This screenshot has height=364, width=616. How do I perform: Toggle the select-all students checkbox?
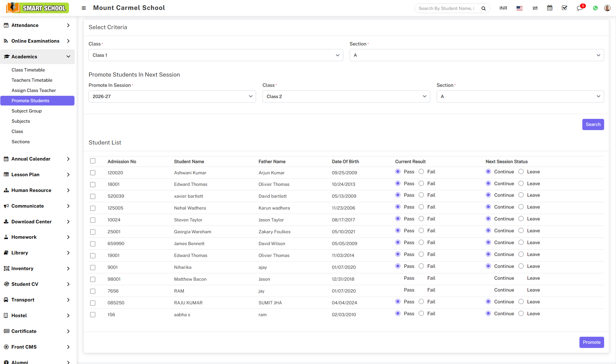(93, 161)
